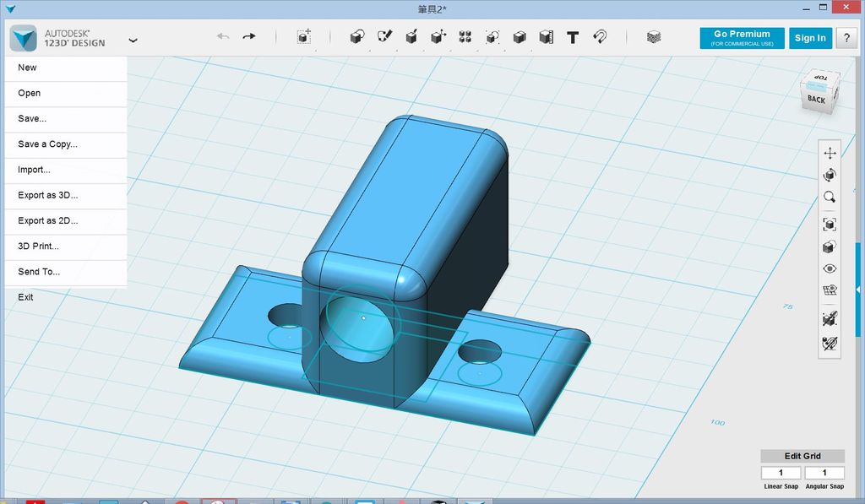Expand the right side panel arrow
This screenshot has height=504, width=865.
(x=858, y=290)
